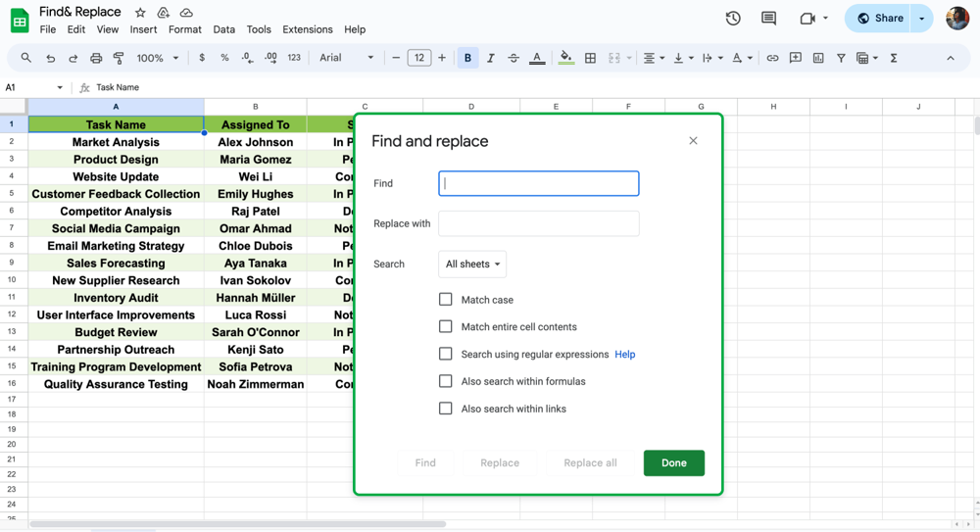Image resolution: width=980 pixels, height=532 pixels.
Task: Apply strikethrough formatting
Action: click(x=514, y=58)
